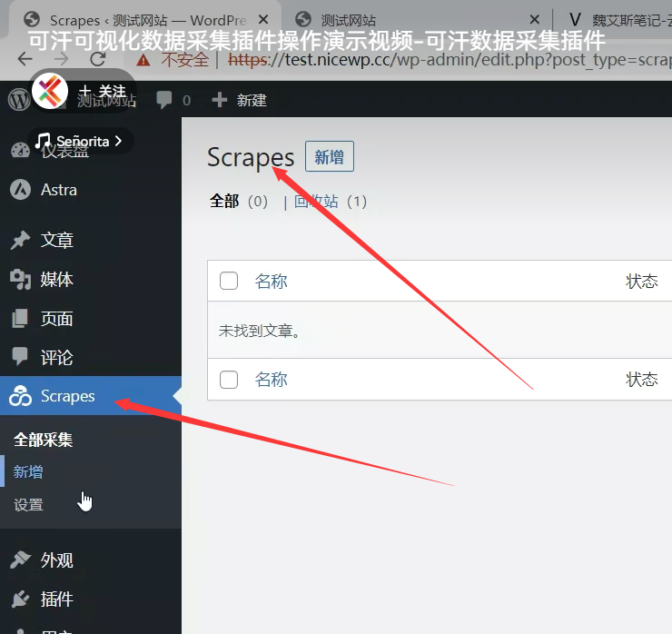Screen dimensions: 672x634
Task: Select 设置 under the Scrapes submenu
Action: coord(28,505)
